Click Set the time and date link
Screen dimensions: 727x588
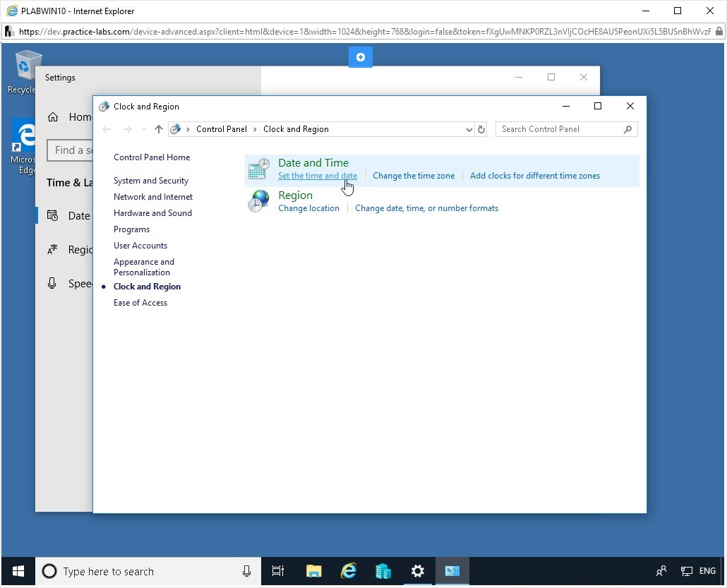click(x=318, y=176)
